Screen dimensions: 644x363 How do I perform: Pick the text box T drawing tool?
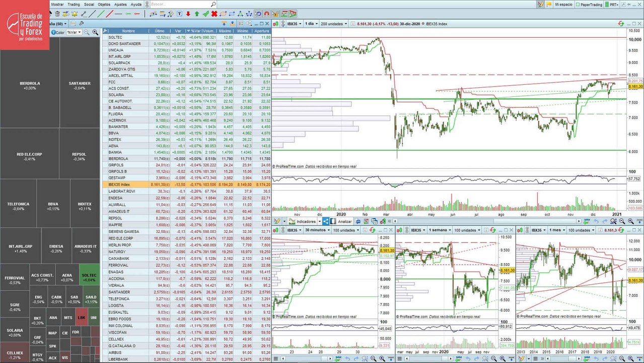tap(179, 14)
